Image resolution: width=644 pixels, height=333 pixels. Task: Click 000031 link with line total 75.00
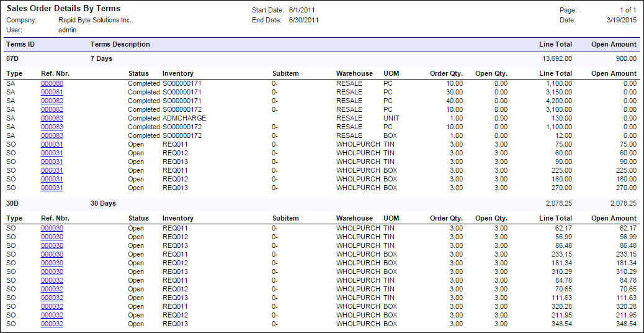pos(52,144)
